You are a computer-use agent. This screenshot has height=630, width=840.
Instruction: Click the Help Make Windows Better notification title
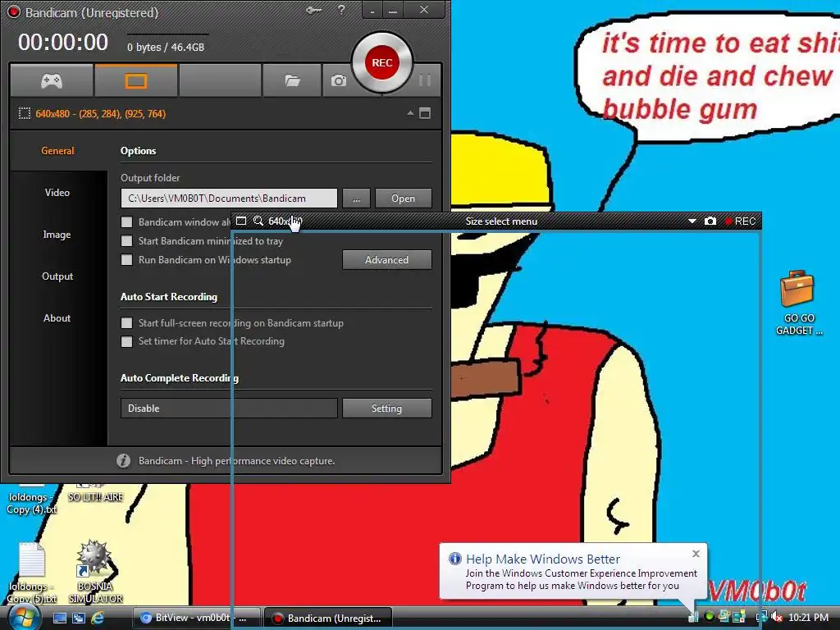pyautogui.click(x=543, y=559)
